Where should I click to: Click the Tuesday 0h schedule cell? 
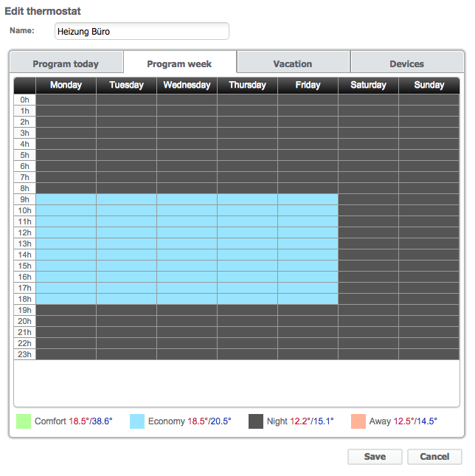(x=126, y=100)
